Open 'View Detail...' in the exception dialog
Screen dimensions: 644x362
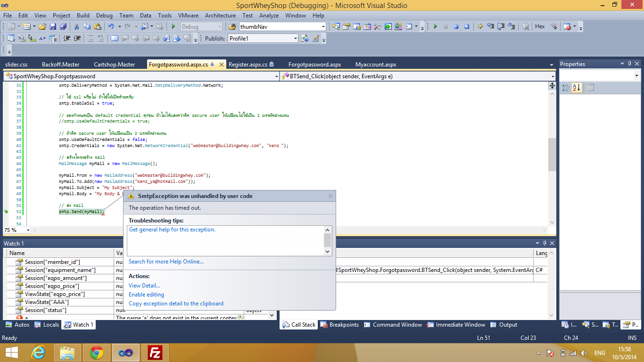(144, 286)
